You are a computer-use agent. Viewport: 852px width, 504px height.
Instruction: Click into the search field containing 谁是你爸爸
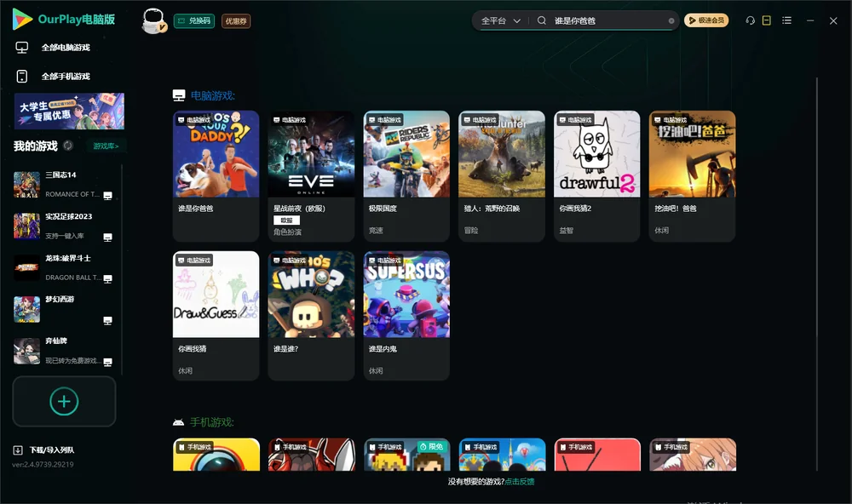coord(608,20)
